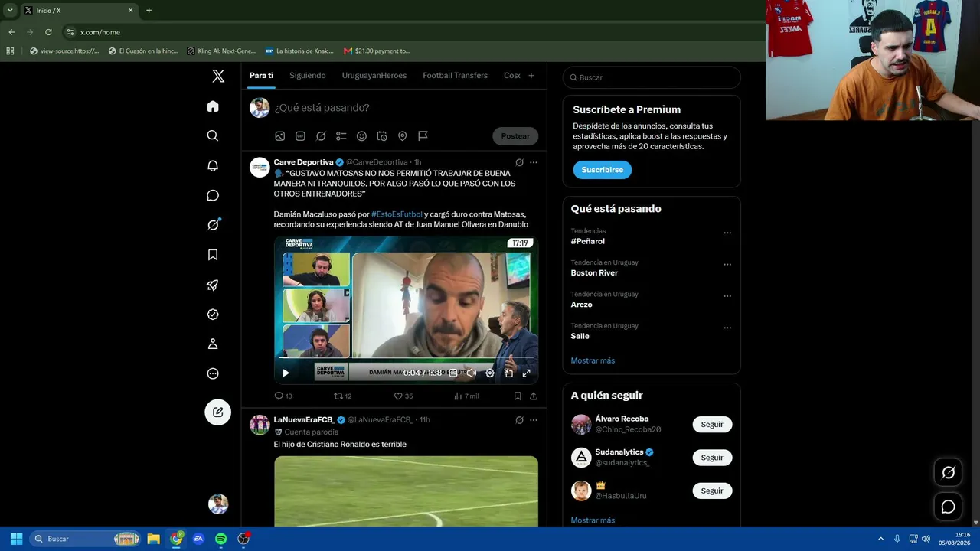This screenshot has height=551, width=980.
Task: Select the Para ti tab
Action: pos(261,76)
